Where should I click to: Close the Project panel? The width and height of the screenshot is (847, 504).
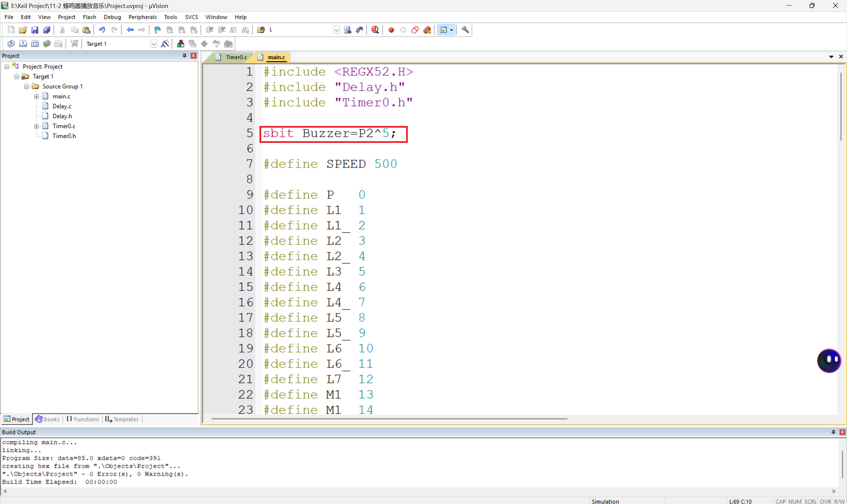tap(193, 56)
